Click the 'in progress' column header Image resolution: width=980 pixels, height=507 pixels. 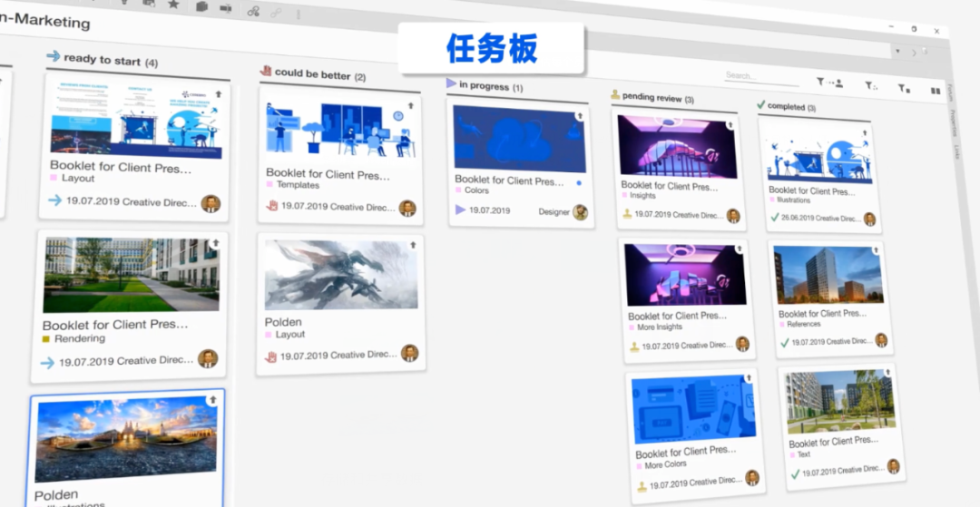485,85
